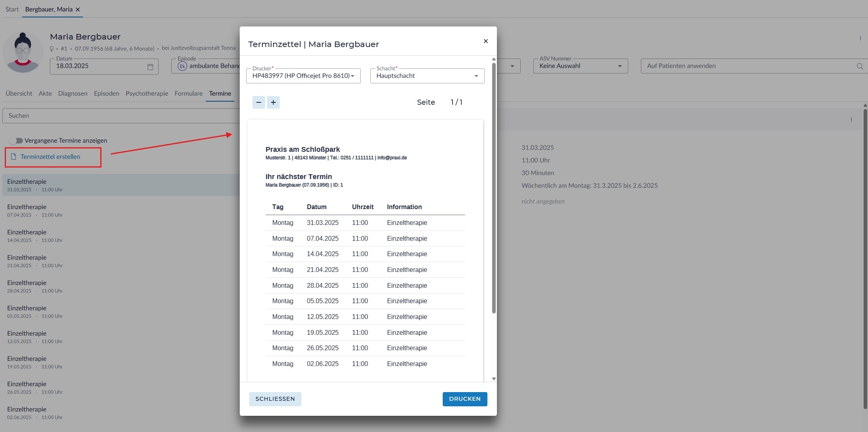Open the Schacht tray dropdown
The image size is (868, 432).
pos(427,76)
